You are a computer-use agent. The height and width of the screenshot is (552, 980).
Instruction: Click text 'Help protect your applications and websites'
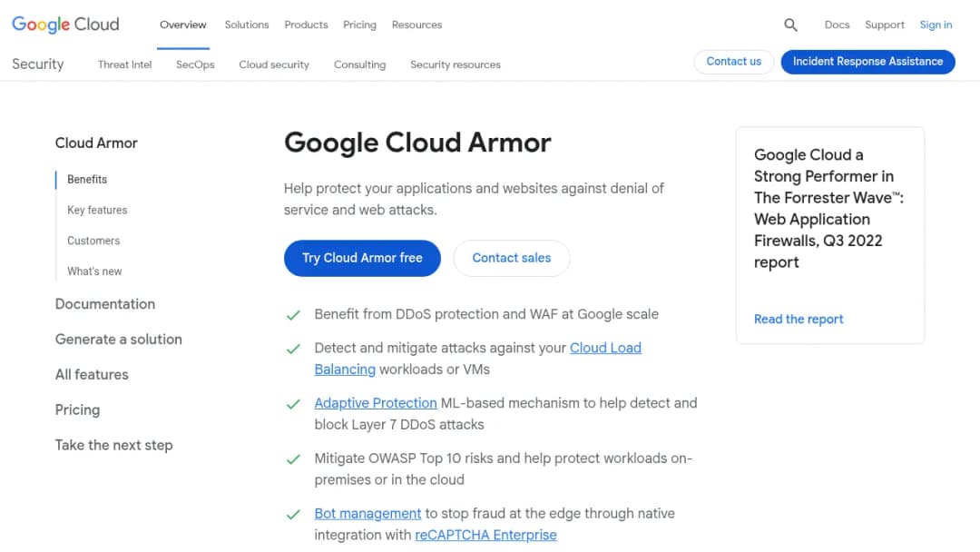coord(420,189)
